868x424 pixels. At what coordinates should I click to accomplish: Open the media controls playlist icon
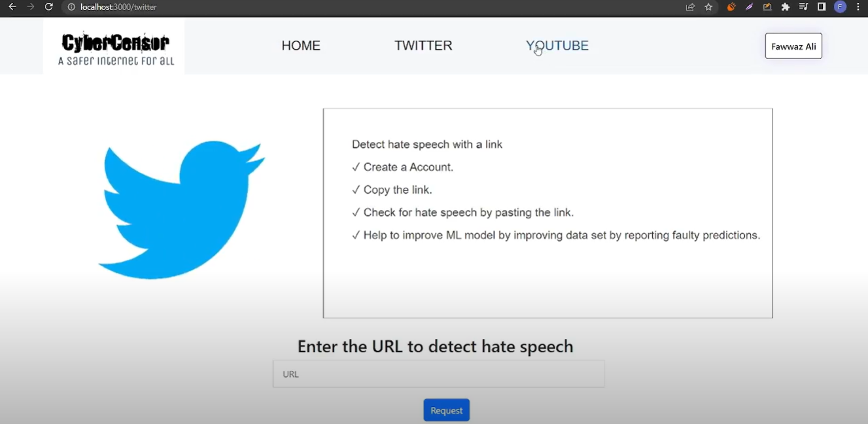[803, 7]
